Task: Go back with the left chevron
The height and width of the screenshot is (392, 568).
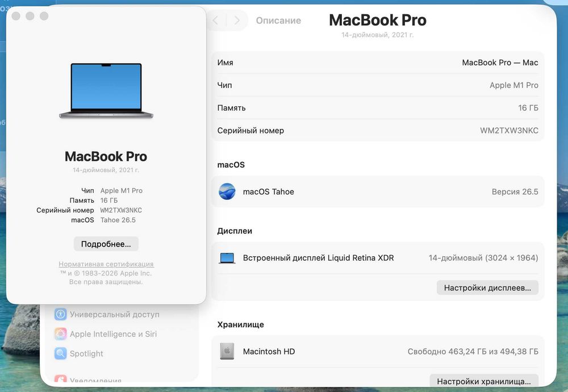Action: coord(215,20)
